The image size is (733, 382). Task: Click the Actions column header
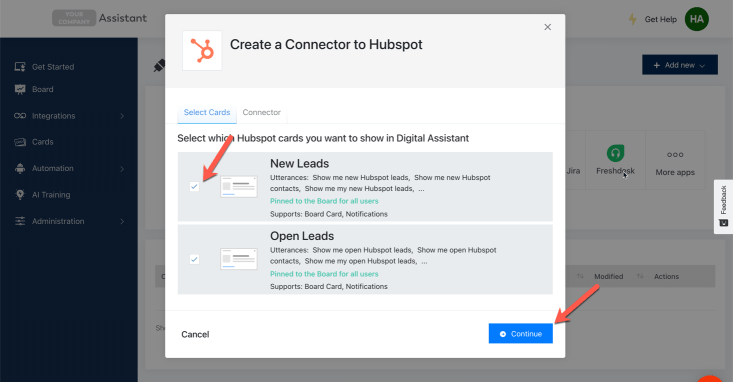pos(666,276)
